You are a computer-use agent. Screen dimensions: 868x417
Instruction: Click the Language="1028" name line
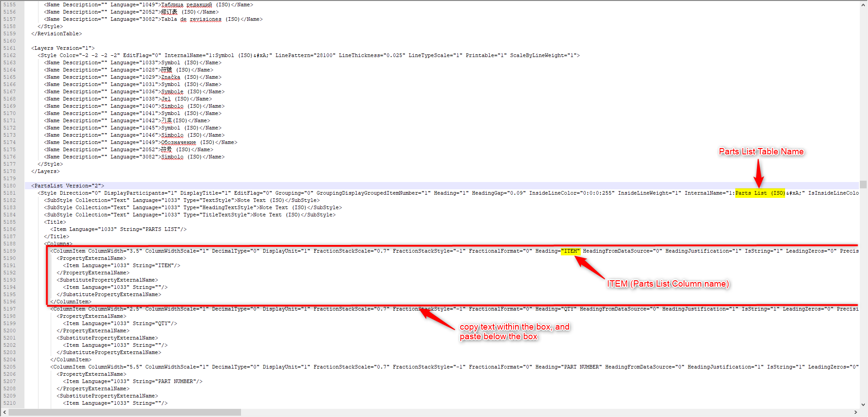click(x=129, y=70)
